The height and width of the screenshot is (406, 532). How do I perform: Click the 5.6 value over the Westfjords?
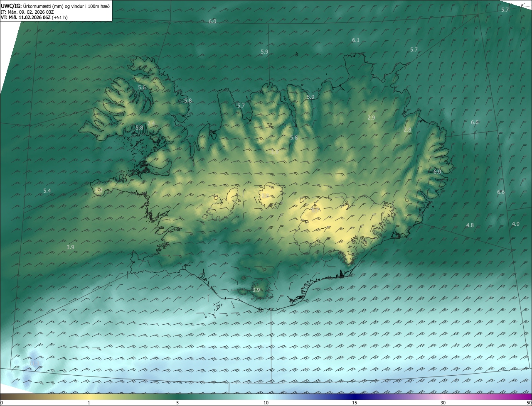coord(142,88)
